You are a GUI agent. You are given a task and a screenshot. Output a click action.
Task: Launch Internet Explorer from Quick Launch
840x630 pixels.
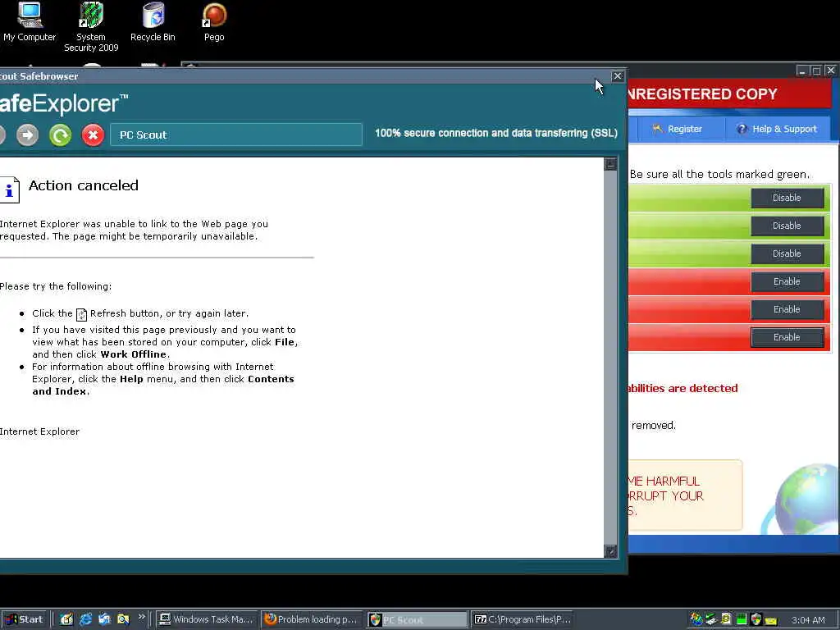(x=85, y=619)
